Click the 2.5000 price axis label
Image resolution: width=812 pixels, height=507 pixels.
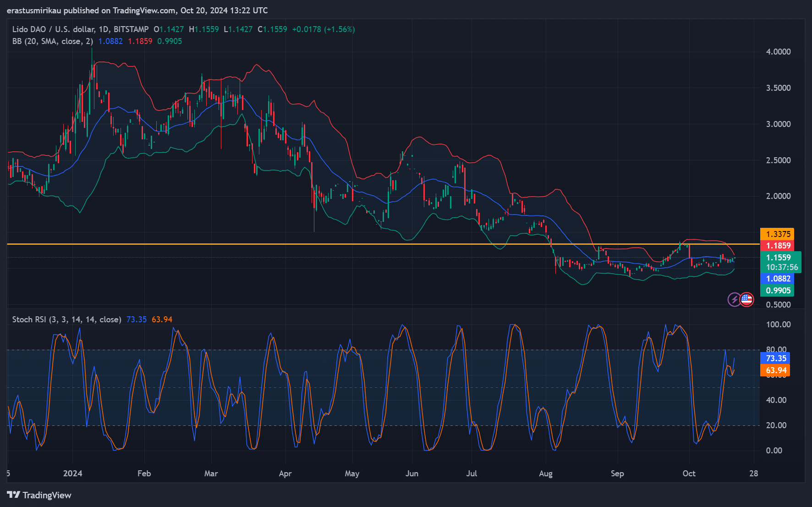tap(779, 160)
